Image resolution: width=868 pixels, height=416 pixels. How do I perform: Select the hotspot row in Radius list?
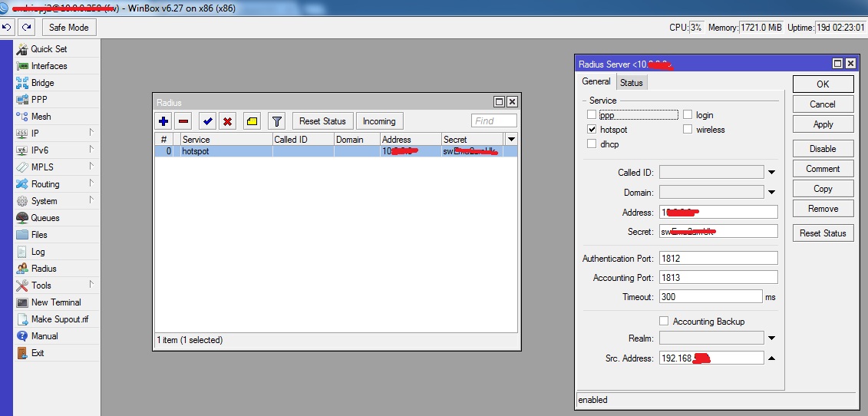(336, 151)
